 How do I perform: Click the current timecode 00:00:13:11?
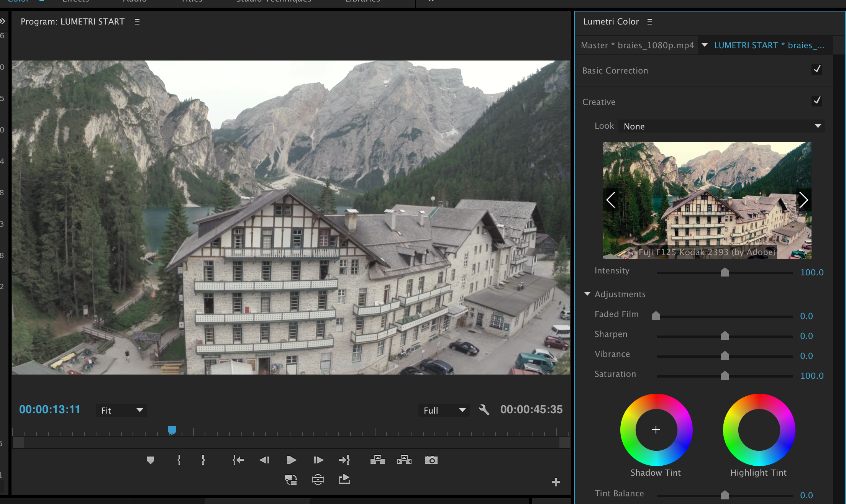[x=50, y=409]
